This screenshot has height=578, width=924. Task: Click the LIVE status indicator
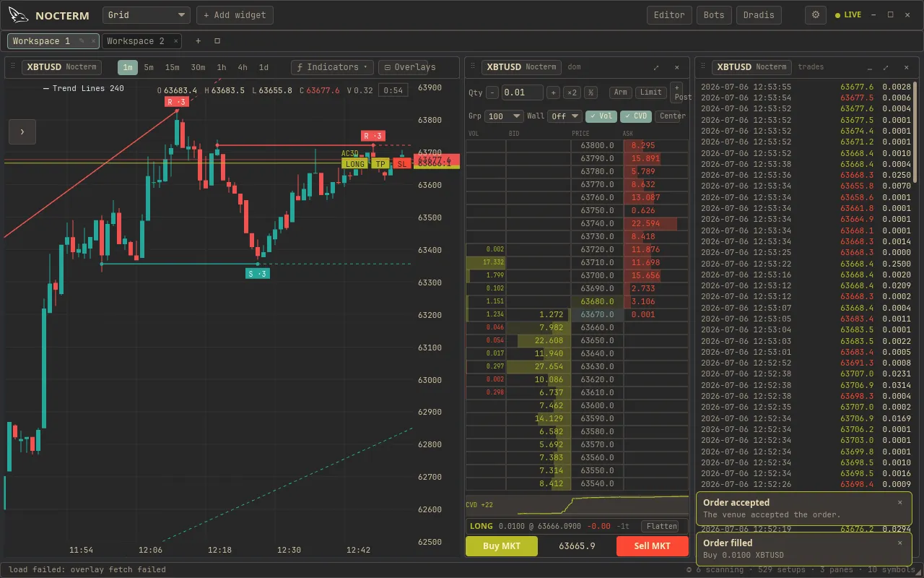(848, 14)
